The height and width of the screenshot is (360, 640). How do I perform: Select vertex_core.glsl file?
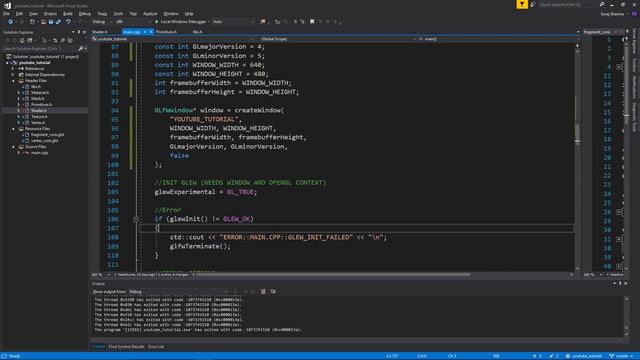pos(44,141)
